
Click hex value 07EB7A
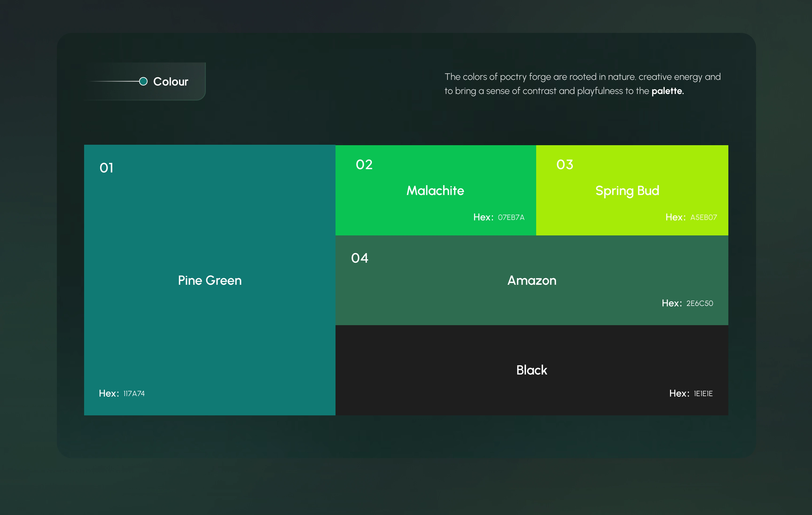tap(511, 218)
